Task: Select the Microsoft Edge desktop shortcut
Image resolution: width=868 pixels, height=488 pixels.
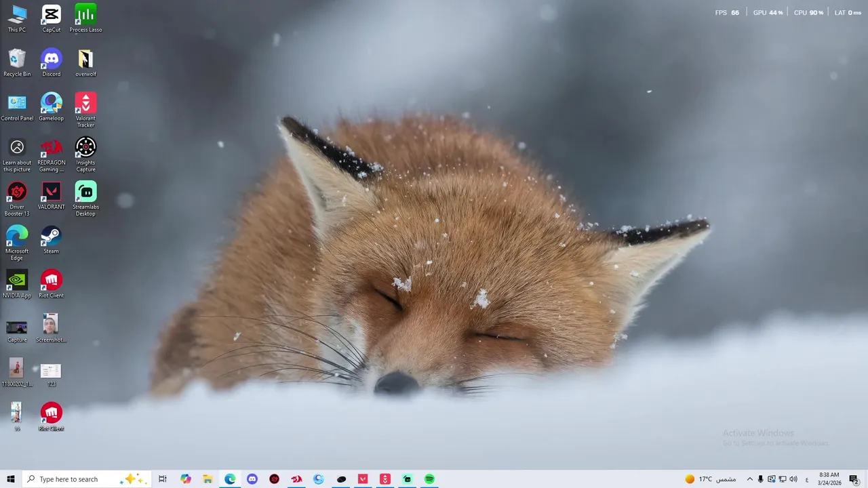Action: 17,243
